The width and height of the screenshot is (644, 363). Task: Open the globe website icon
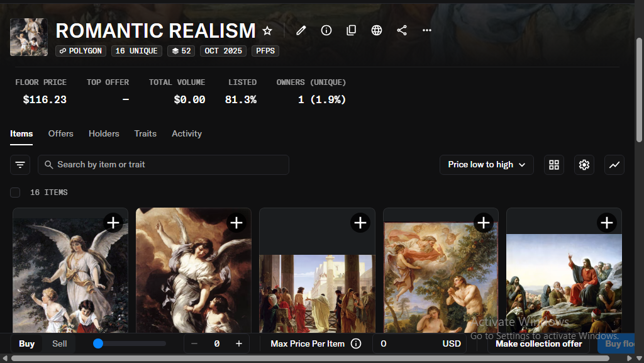(377, 30)
